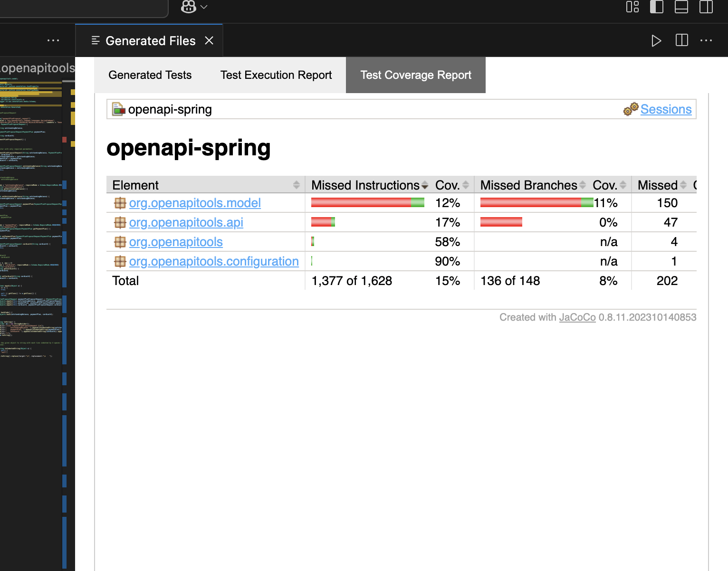Toggle the secondary side panel visibility
Screen dimensions: 728x571
tap(706, 8)
